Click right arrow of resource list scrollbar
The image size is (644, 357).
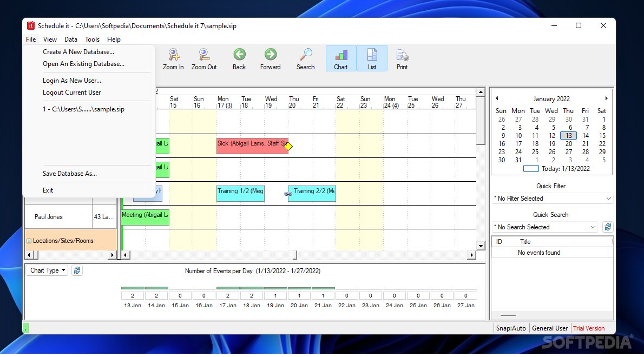(x=113, y=255)
